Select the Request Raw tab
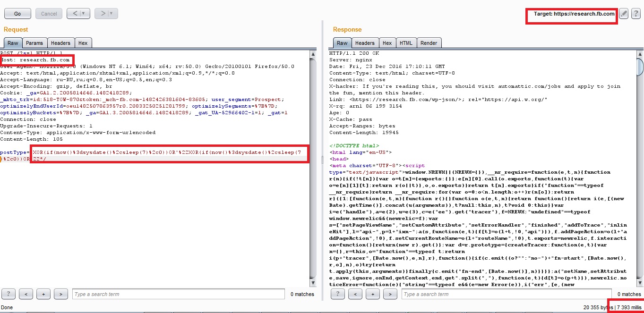 coord(13,43)
